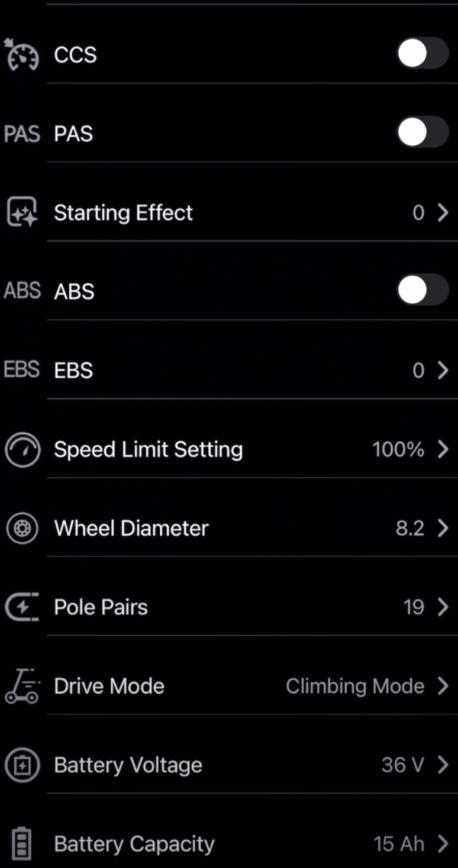The height and width of the screenshot is (868, 458).
Task: Expand the EBS level chevron
Action: (x=443, y=370)
